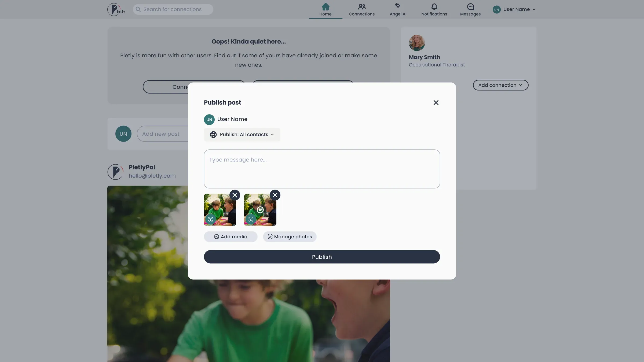Open Angel AI
This screenshot has width=644, height=362.
click(398, 10)
